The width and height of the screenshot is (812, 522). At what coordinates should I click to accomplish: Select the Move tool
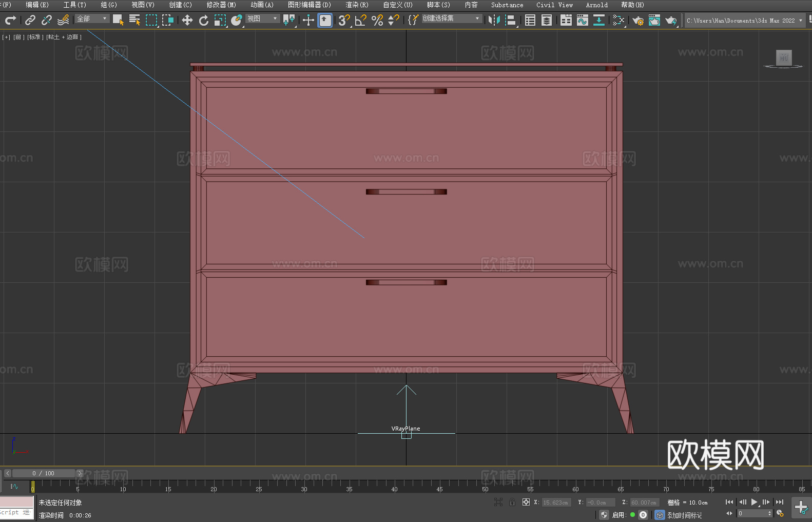click(x=187, y=20)
